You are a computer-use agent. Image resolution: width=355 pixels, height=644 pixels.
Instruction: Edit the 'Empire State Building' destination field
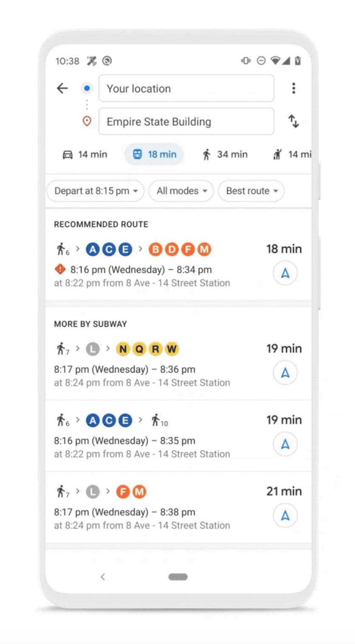tap(186, 121)
